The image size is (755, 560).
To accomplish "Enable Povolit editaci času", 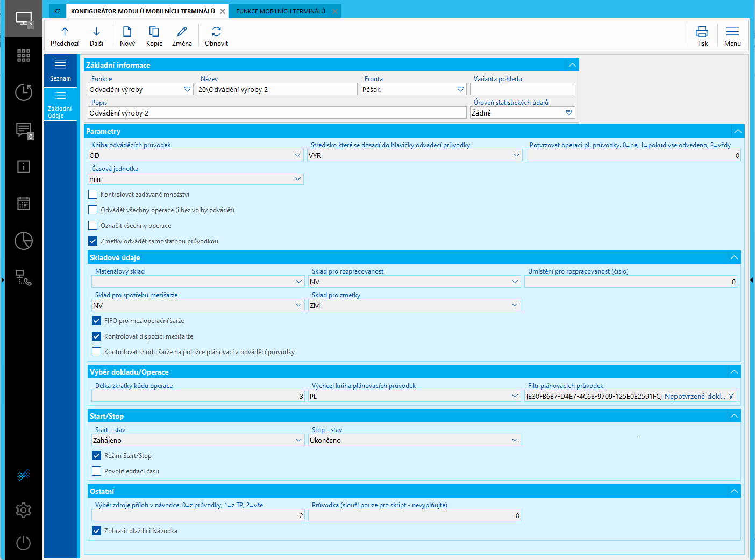I will pos(97,471).
